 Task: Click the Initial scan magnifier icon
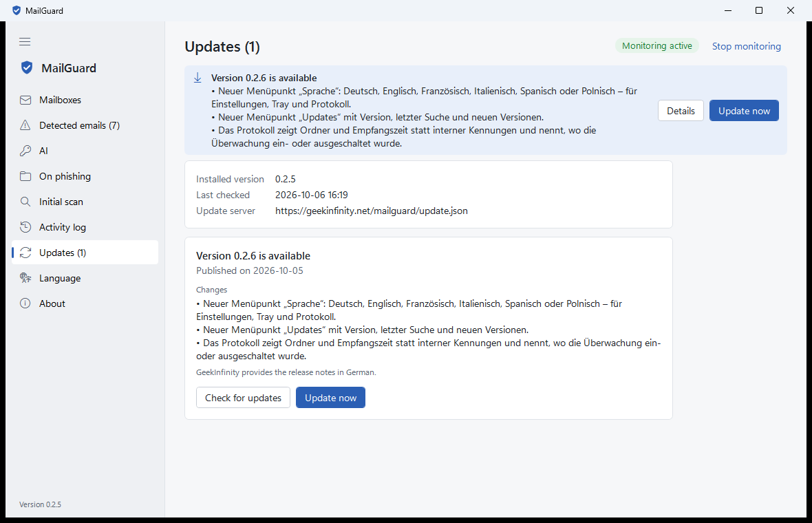coord(25,202)
